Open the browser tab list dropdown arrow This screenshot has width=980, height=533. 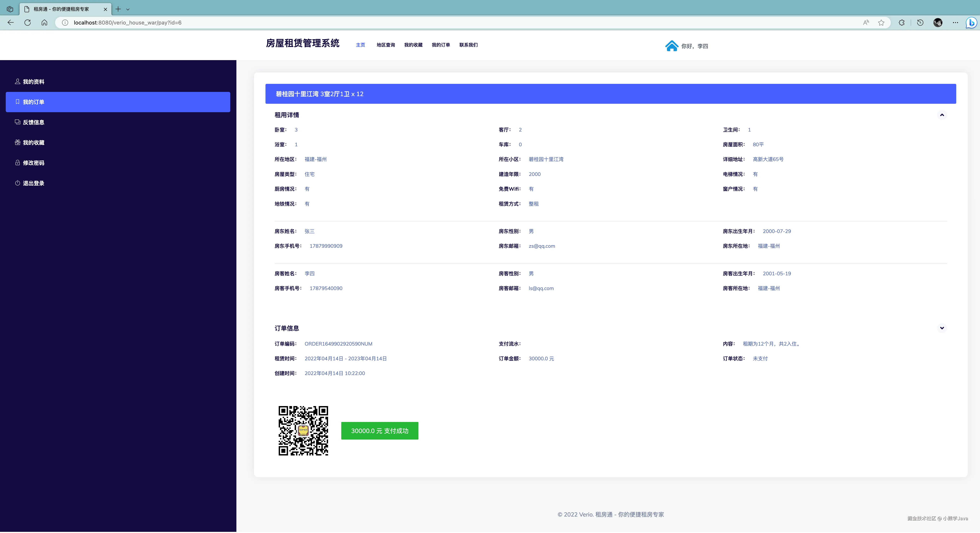pos(128,9)
